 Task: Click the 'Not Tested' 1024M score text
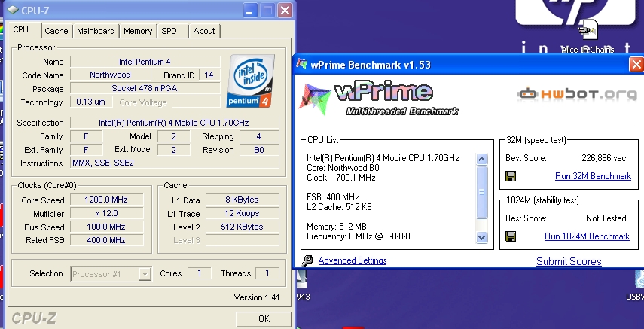coord(606,218)
